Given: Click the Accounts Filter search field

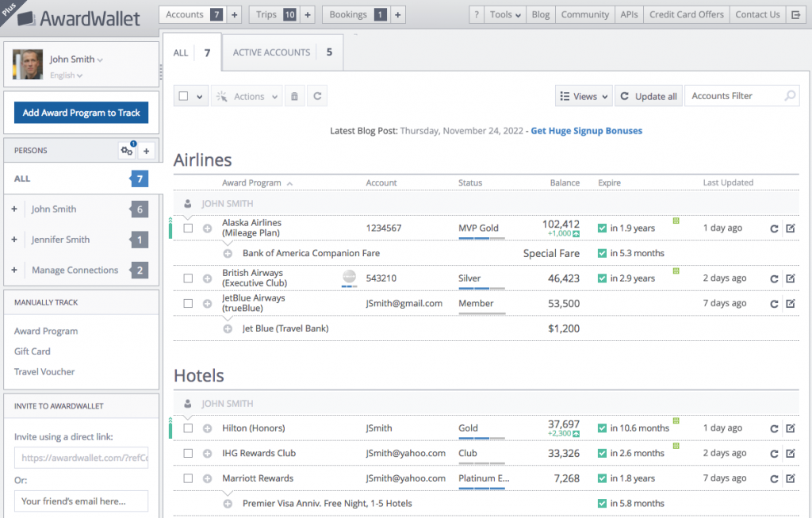Looking at the screenshot, I should click(x=734, y=96).
